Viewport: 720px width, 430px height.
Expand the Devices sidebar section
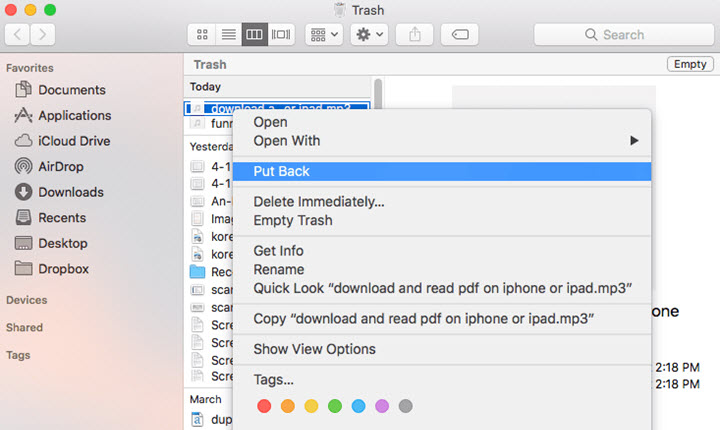[x=27, y=300]
